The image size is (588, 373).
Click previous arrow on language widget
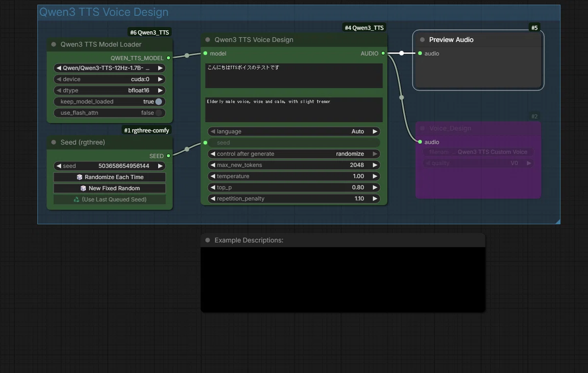coord(213,132)
